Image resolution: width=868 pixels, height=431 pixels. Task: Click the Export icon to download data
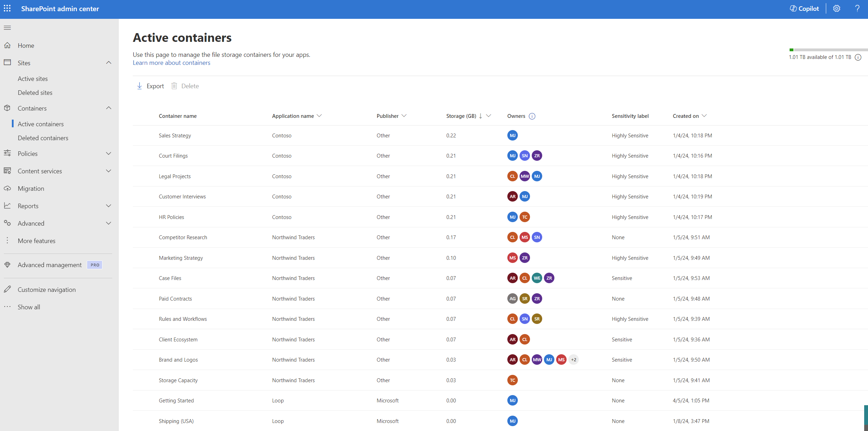click(x=139, y=86)
